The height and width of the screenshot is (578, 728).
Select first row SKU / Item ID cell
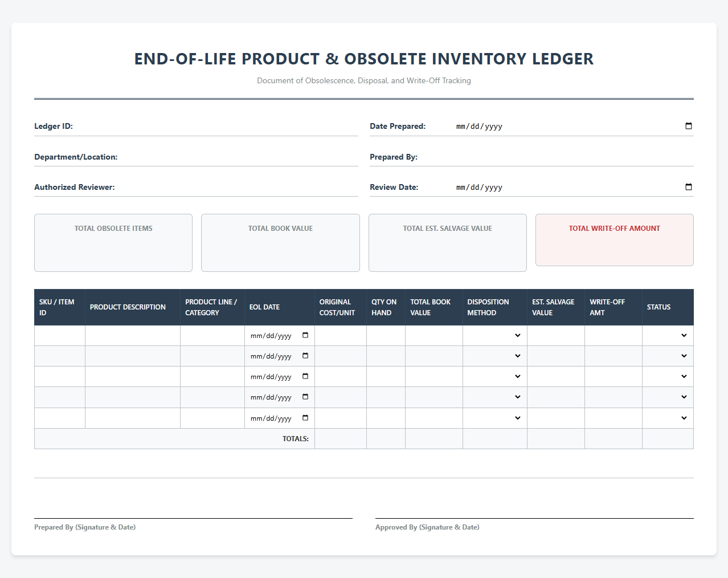[60, 335]
